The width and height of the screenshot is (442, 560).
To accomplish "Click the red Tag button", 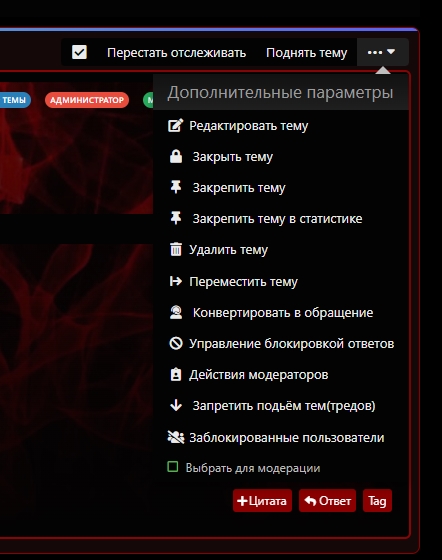I will (x=377, y=500).
